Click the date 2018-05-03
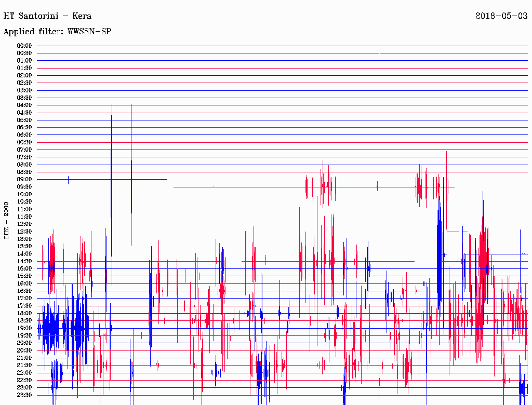 click(501, 16)
